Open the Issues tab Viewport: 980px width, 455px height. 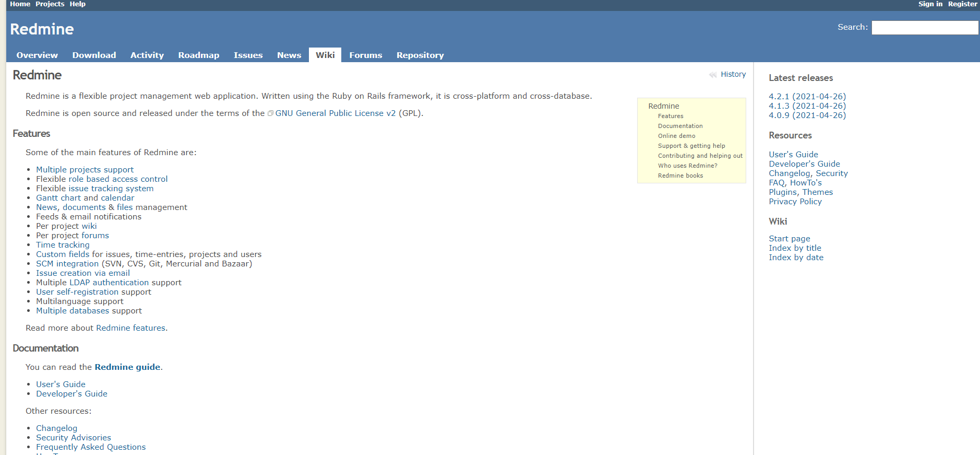[x=248, y=55]
